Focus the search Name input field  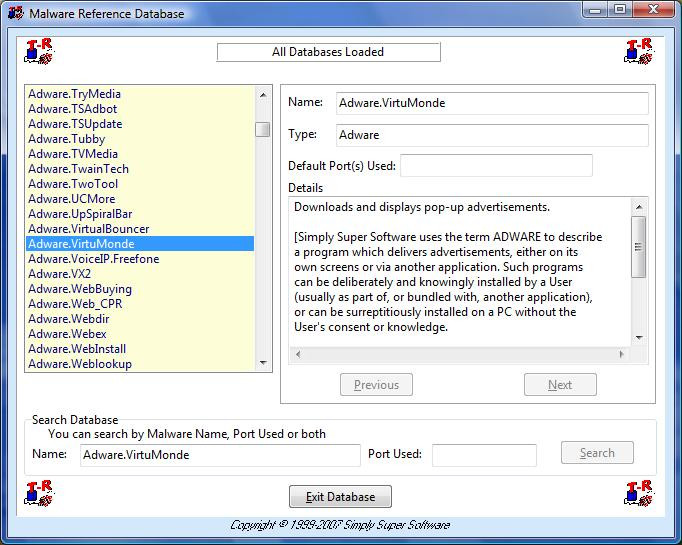pos(220,455)
